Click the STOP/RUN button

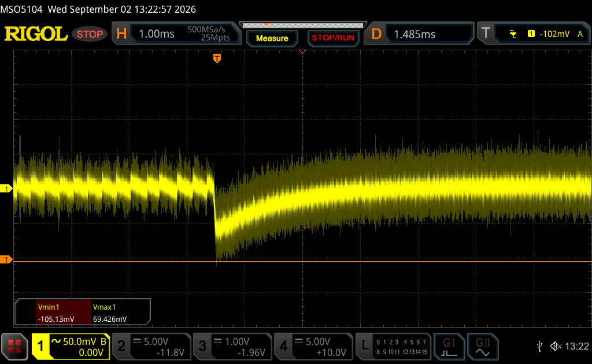click(x=333, y=38)
